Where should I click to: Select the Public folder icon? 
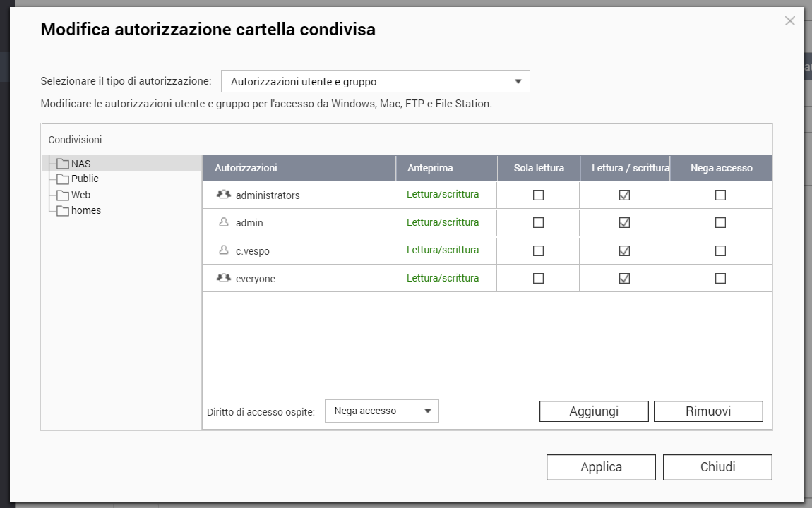coord(63,179)
